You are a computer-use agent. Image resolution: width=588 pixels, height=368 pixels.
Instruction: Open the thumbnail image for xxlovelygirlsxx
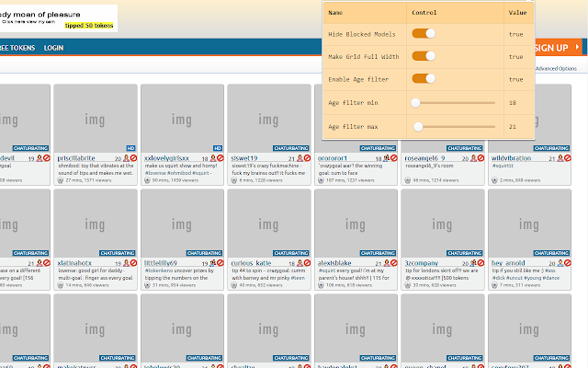[182, 119]
